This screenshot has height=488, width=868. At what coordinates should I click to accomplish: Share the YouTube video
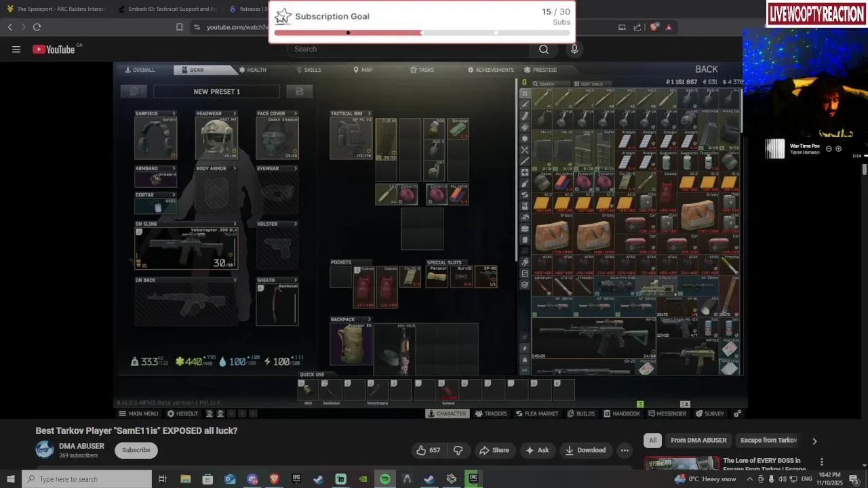tap(494, 450)
